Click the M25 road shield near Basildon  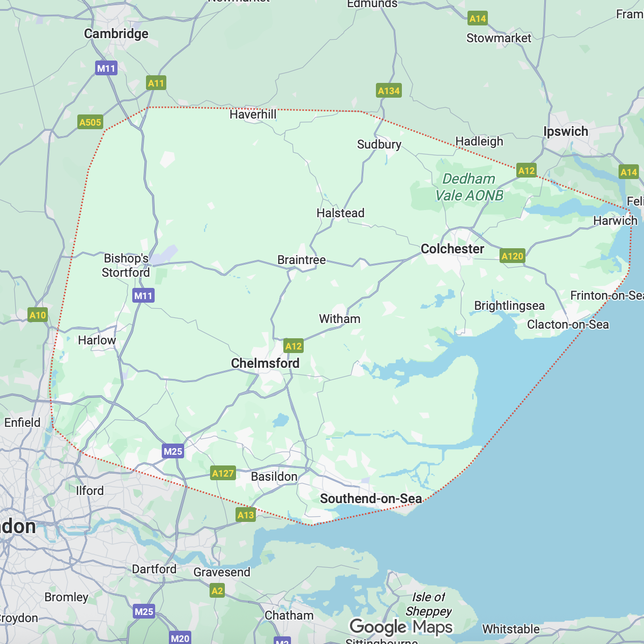click(173, 451)
